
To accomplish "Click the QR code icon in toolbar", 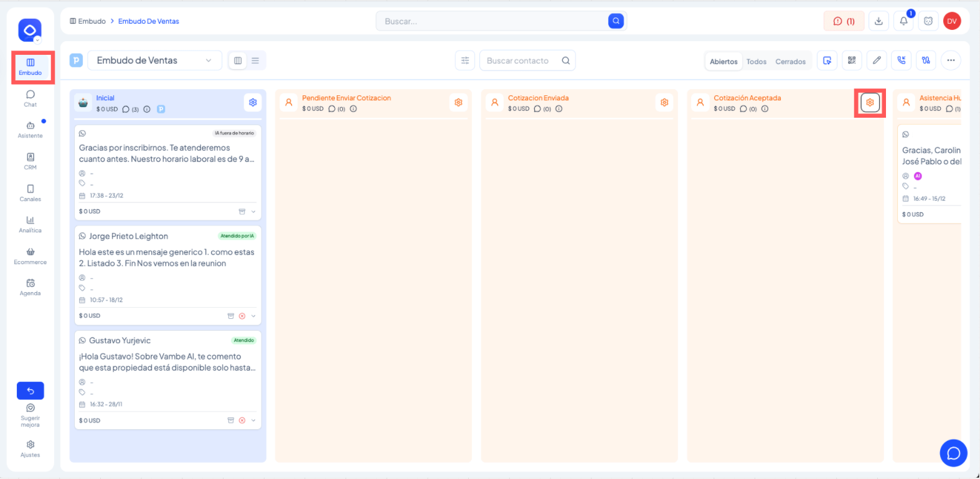I will 852,60.
